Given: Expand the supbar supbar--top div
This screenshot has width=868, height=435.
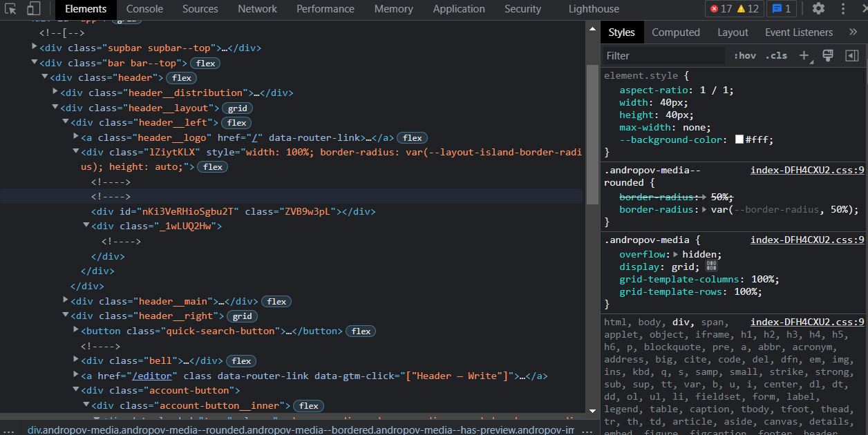Looking at the screenshot, I should pos(35,48).
